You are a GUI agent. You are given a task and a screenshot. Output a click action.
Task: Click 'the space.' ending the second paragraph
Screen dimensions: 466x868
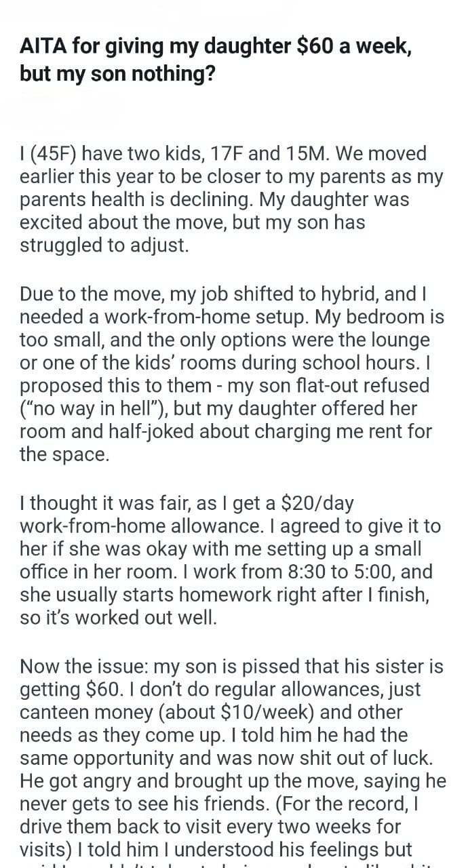(x=64, y=454)
